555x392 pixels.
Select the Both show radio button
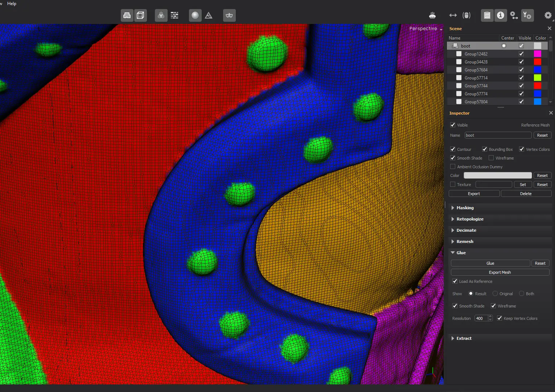pyautogui.click(x=522, y=293)
